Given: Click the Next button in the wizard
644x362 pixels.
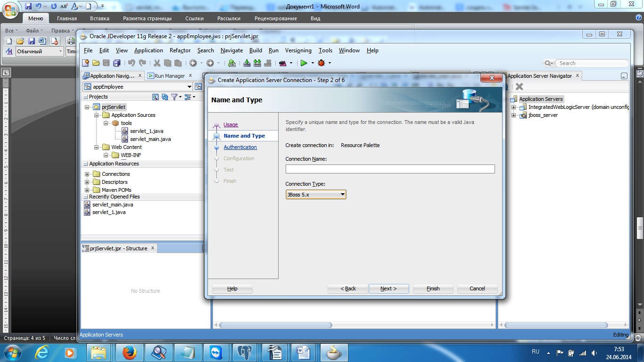Looking at the screenshot, I should click(x=388, y=288).
